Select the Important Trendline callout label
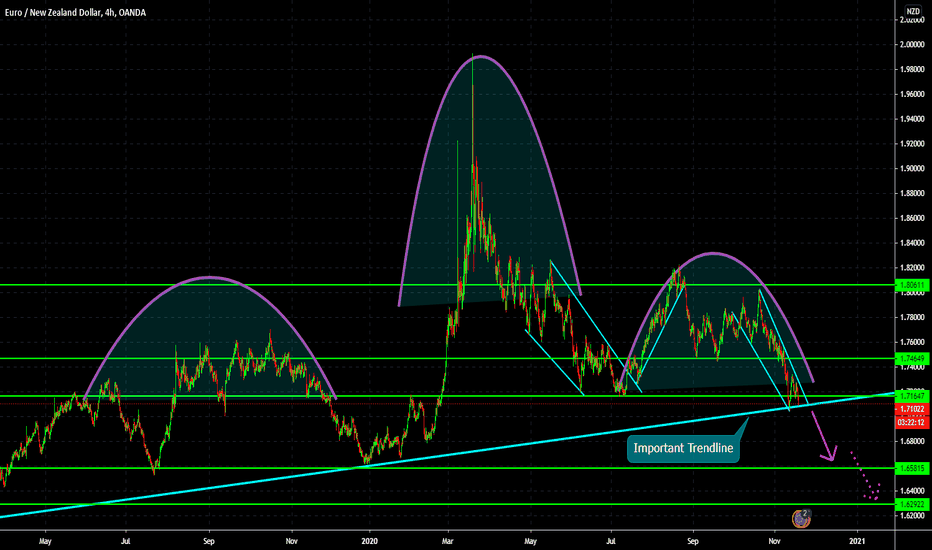Image resolution: width=932 pixels, height=550 pixels. [x=683, y=448]
